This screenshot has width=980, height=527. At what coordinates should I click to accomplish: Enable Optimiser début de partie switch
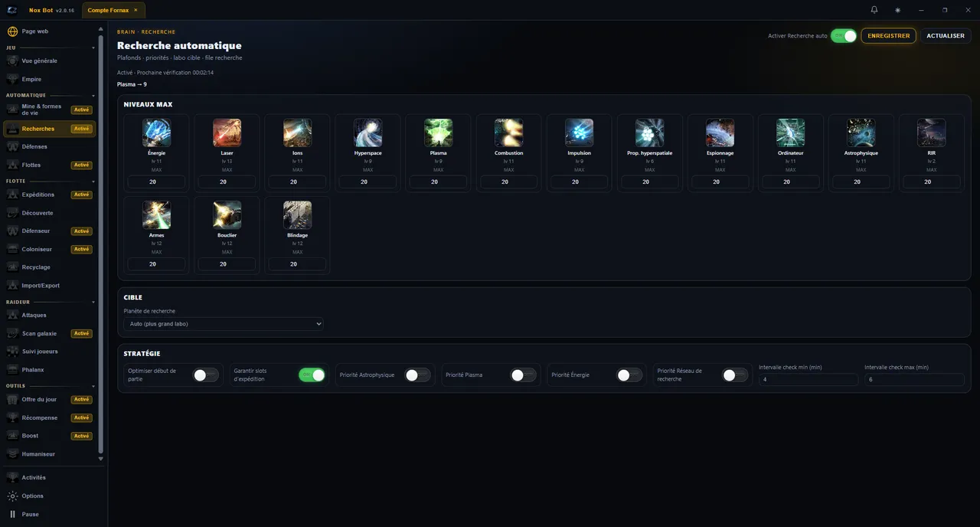coord(206,375)
